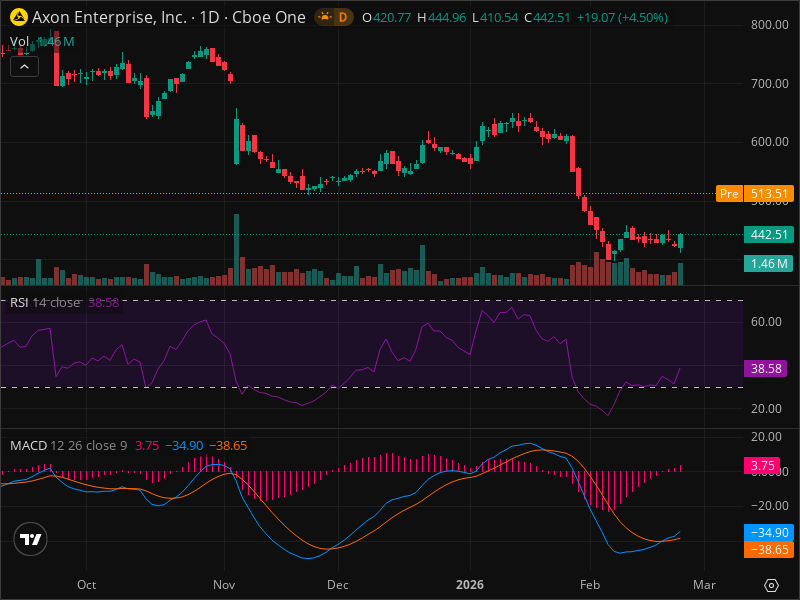Click the Feb label on time axis
This screenshot has width=800, height=600.
click(590, 585)
